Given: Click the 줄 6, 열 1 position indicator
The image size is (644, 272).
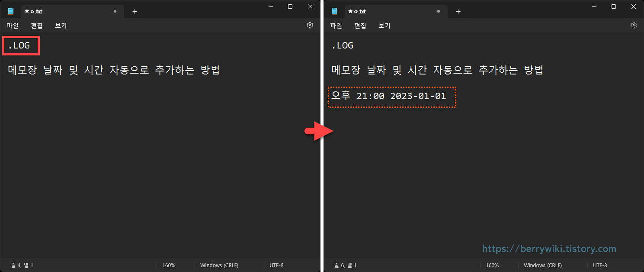Looking at the screenshot, I should coord(346,265).
